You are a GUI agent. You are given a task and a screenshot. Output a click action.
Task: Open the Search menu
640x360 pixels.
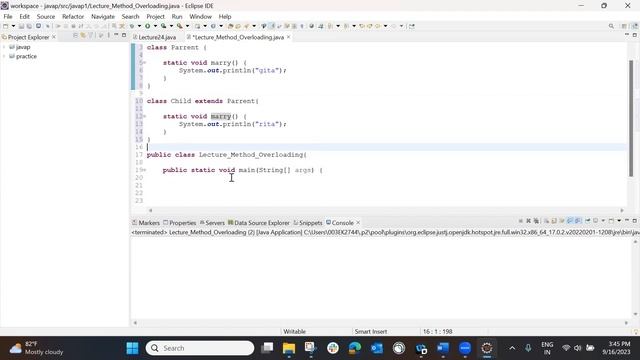130,17
